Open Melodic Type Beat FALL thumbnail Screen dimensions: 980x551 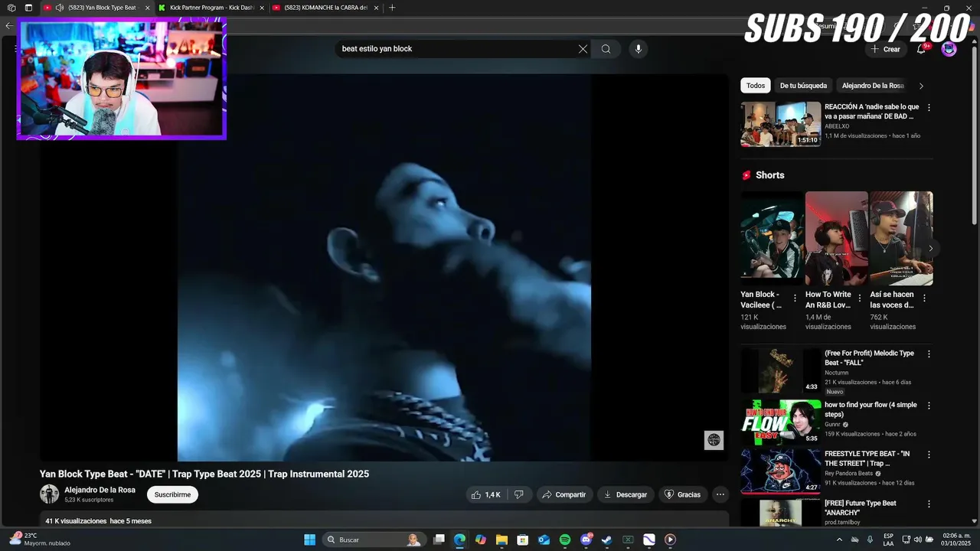pos(780,371)
